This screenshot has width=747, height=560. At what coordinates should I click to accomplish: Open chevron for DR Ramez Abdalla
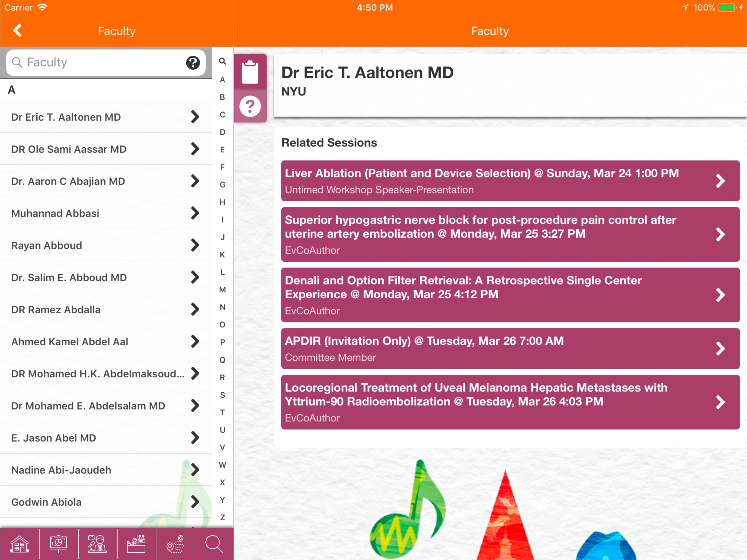tap(195, 309)
